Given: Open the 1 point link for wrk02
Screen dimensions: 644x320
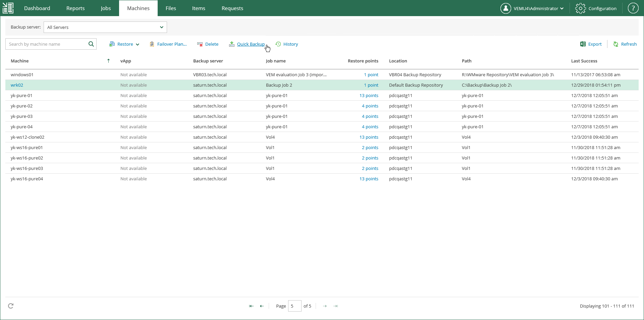Looking at the screenshot, I should pos(371,85).
